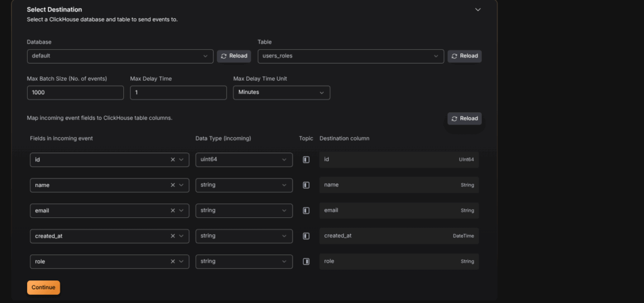Click the topic icon for name row
644x303 pixels.
coord(306,185)
